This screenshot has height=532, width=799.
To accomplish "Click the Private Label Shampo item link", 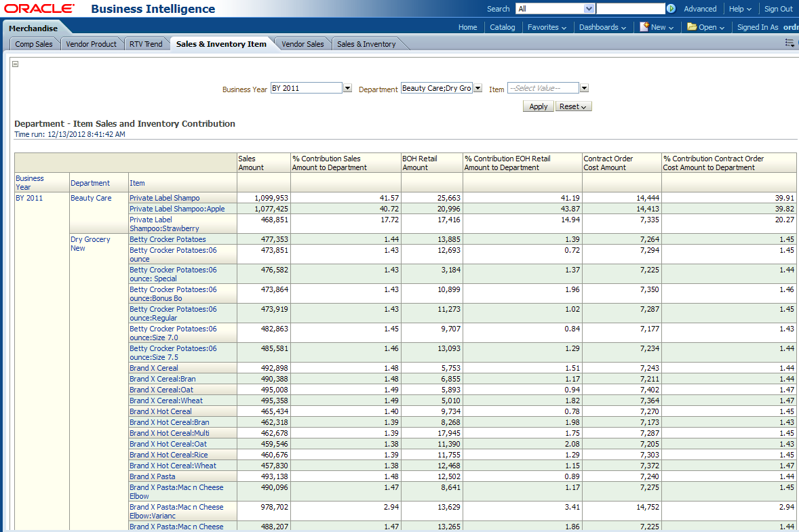I will (x=165, y=198).
